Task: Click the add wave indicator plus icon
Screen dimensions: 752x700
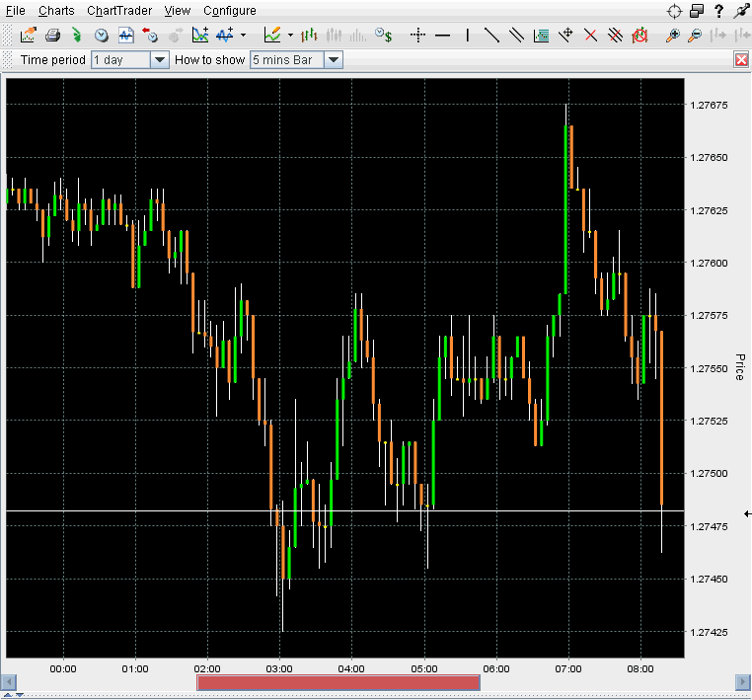Action: click(224, 35)
